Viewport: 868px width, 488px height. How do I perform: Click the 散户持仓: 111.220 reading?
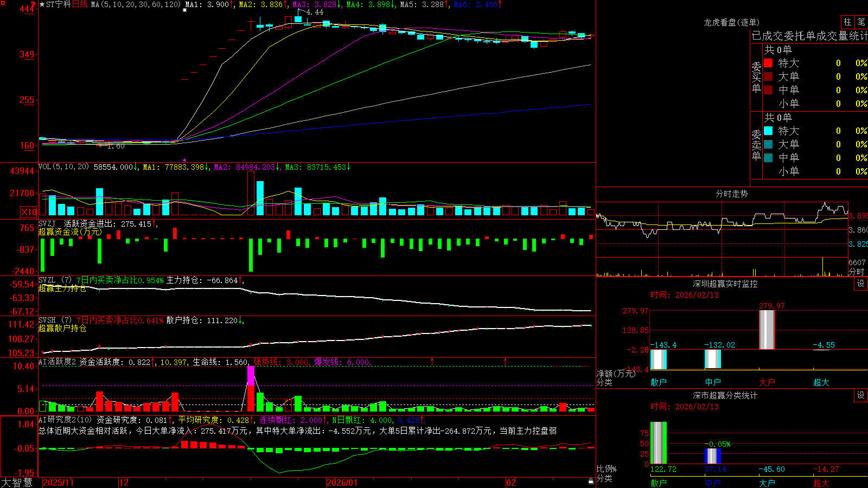(x=202, y=320)
